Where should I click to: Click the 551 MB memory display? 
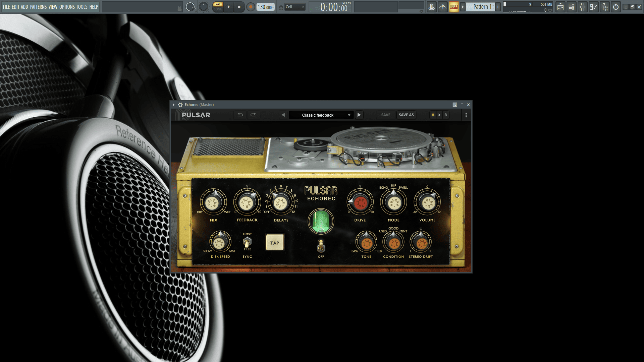click(x=546, y=4)
